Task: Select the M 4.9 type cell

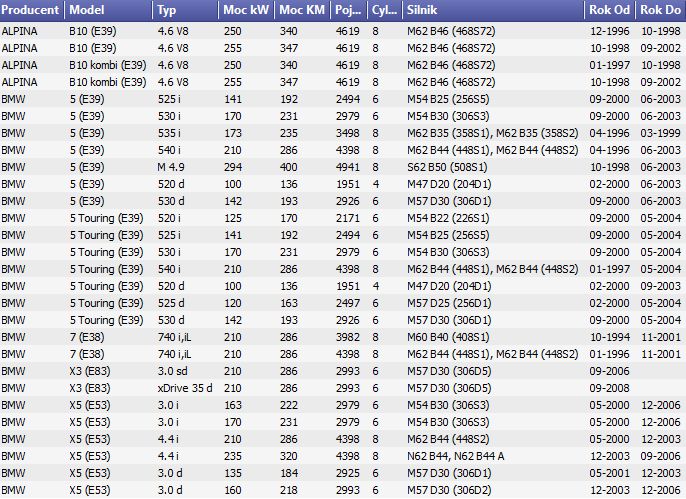Action: (171, 167)
